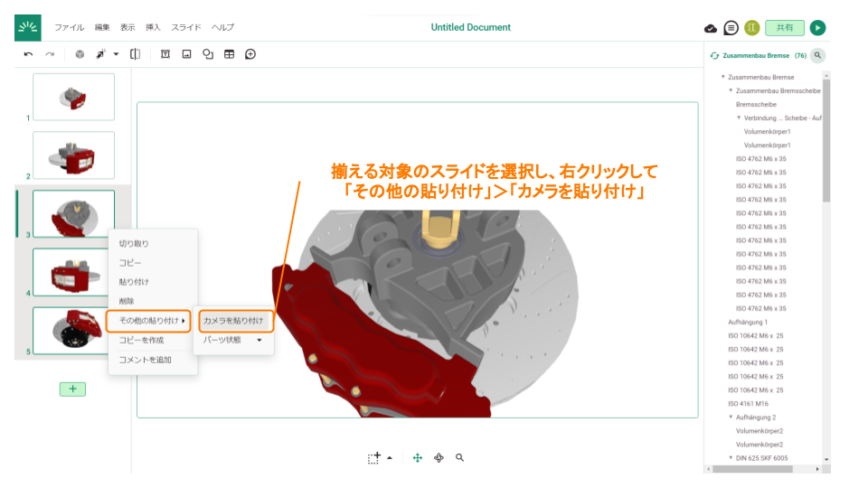Activate the rotate view tool
The image size is (868, 488).
pyautogui.click(x=439, y=458)
